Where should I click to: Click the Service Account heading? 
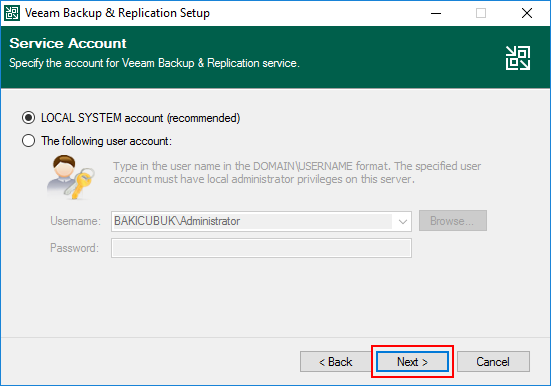point(68,43)
